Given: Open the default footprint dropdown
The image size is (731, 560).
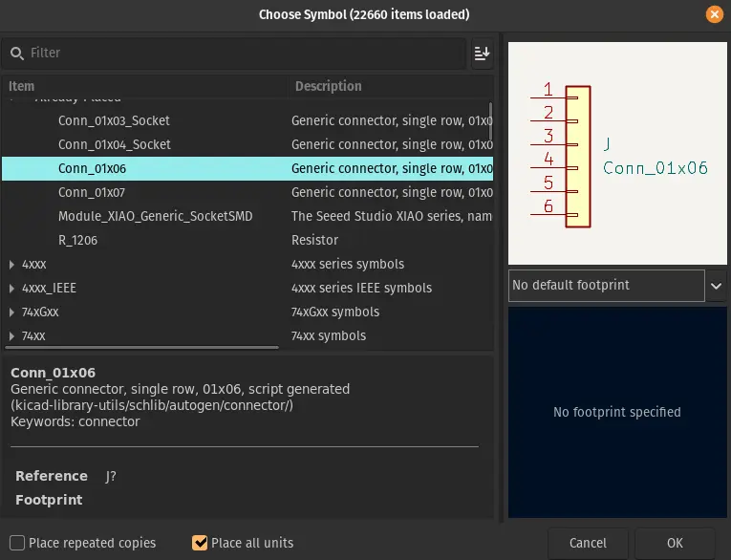Looking at the screenshot, I should tap(716, 285).
